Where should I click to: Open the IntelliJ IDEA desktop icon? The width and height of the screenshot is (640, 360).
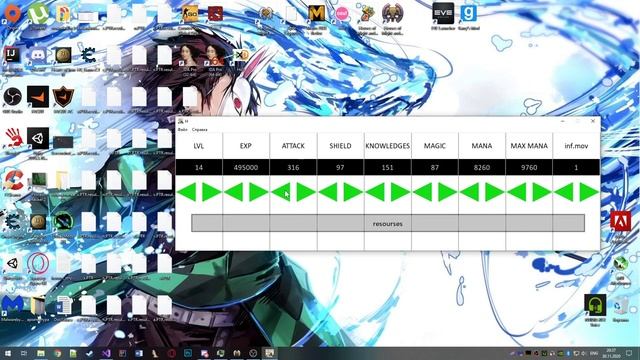click(12, 59)
